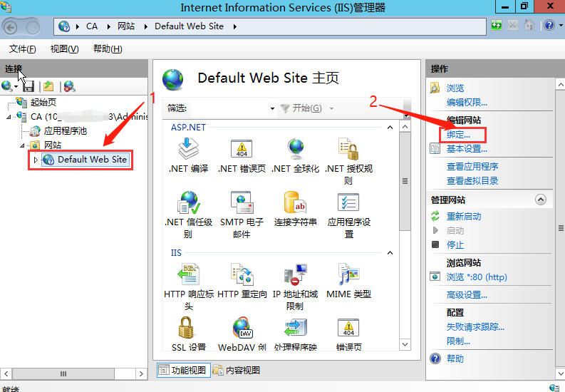565x392 pixels.
Task: Click the create connection globe icon
Action: [x=7, y=86]
